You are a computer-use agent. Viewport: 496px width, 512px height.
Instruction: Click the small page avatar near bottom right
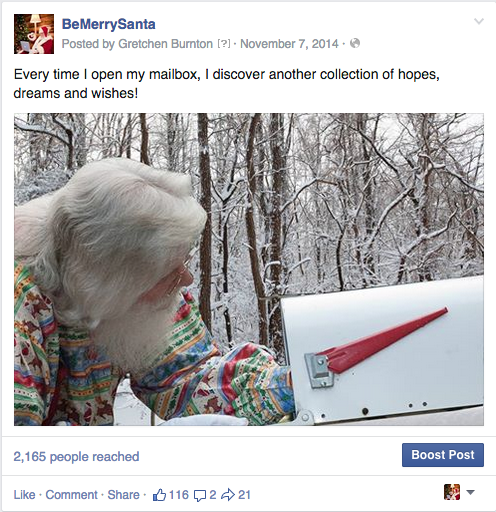pos(452,492)
